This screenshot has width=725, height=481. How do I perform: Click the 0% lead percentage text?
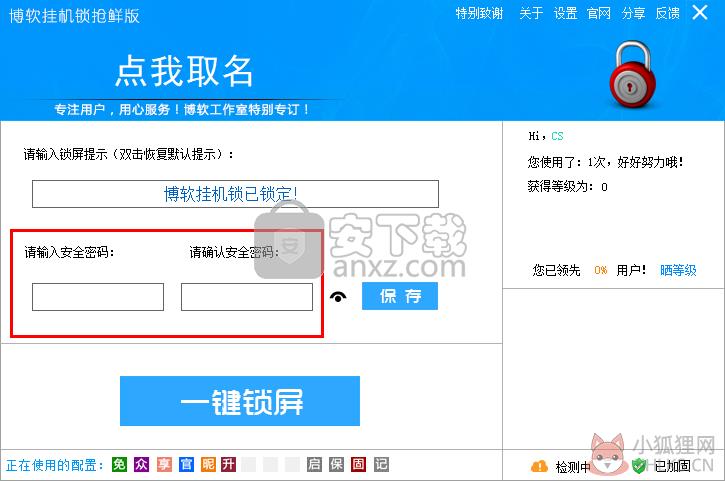tap(601, 270)
